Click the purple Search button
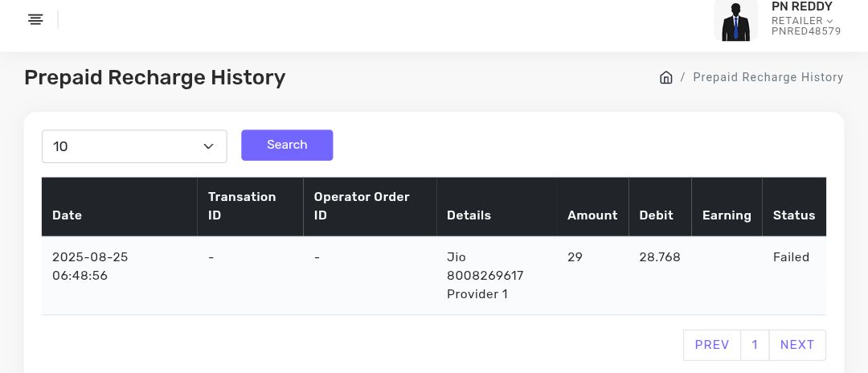This screenshot has height=373, width=868. [287, 145]
